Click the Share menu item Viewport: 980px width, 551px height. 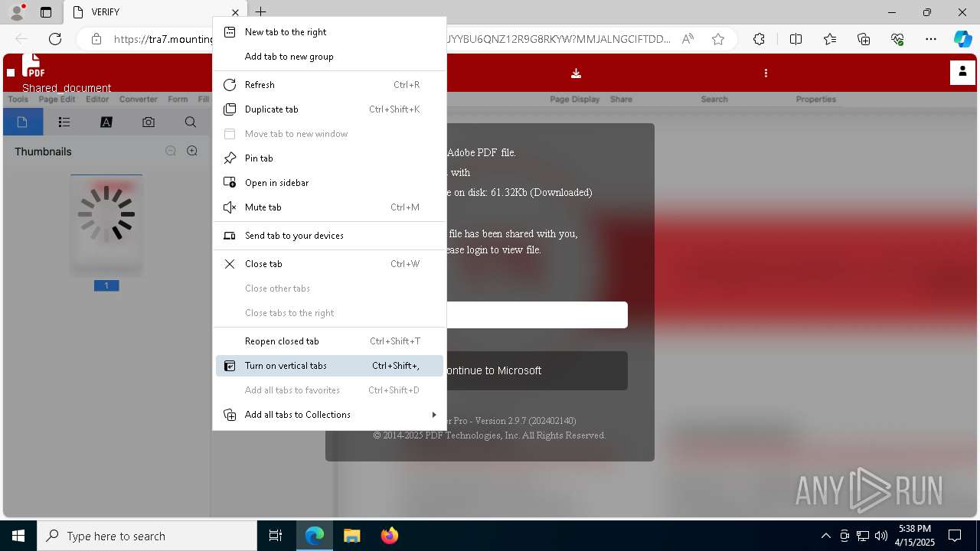(x=621, y=99)
